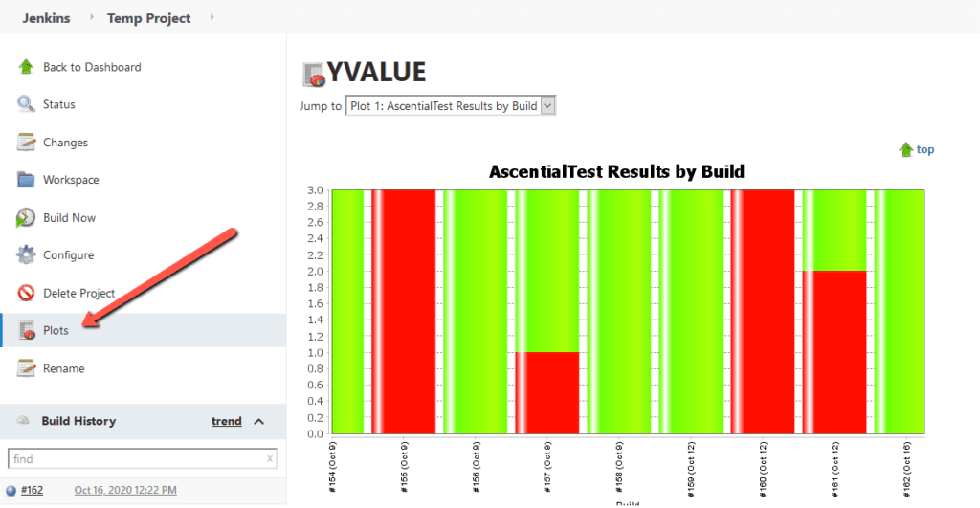980x508 pixels.
Task: Click the Changes notepad icon
Action: (26, 142)
